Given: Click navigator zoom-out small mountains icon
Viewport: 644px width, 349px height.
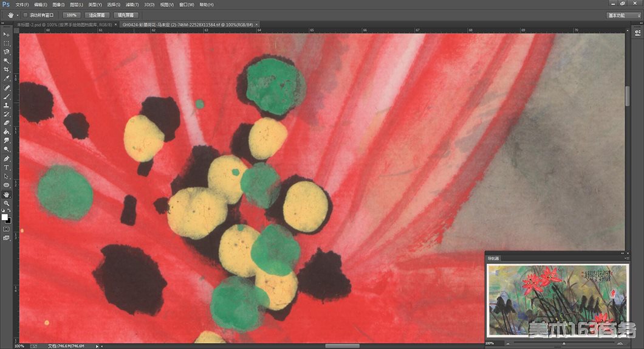Looking at the screenshot, I should [508, 344].
